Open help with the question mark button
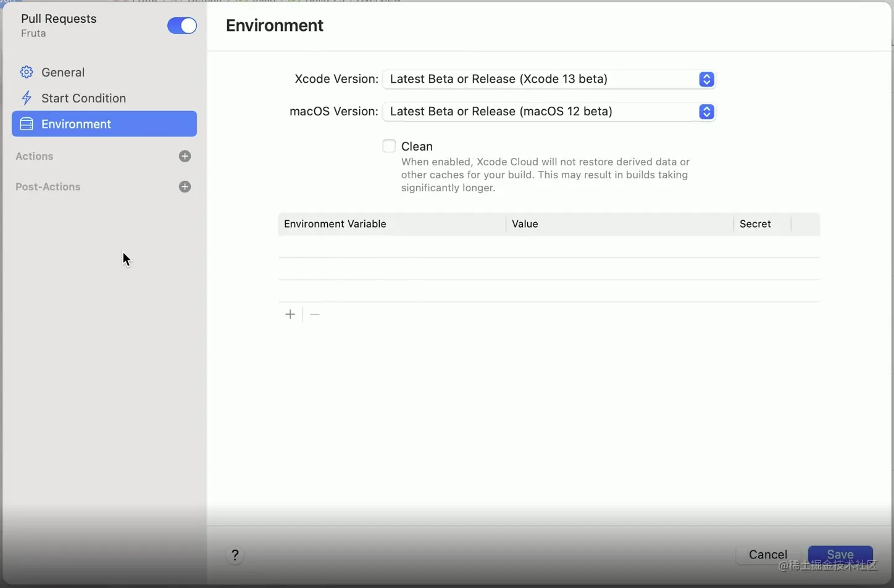894x588 pixels. point(235,555)
